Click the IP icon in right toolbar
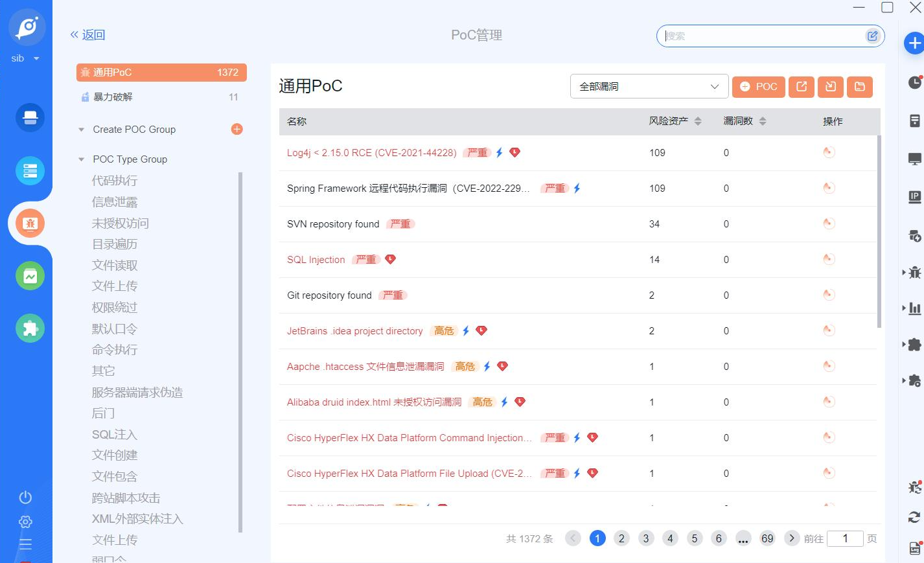This screenshot has height=563, width=924. [x=914, y=197]
